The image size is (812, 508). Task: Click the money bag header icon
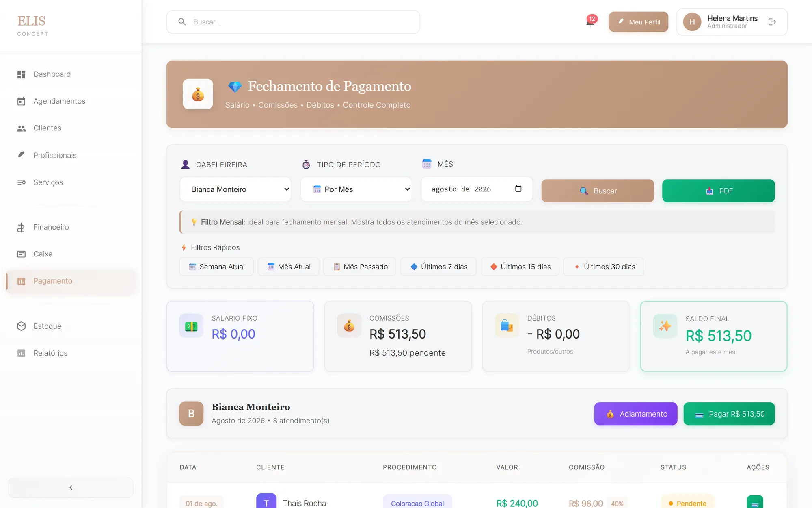pyautogui.click(x=198, y=94)
